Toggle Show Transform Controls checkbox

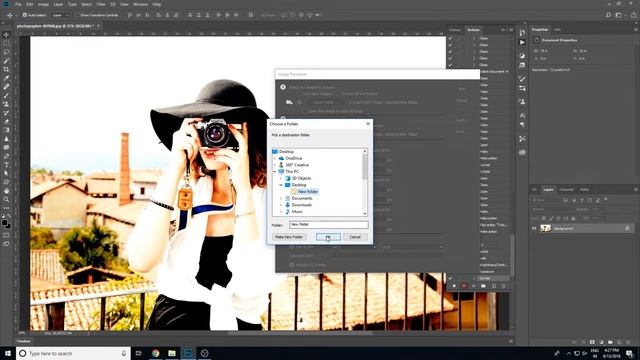[77, 15]
